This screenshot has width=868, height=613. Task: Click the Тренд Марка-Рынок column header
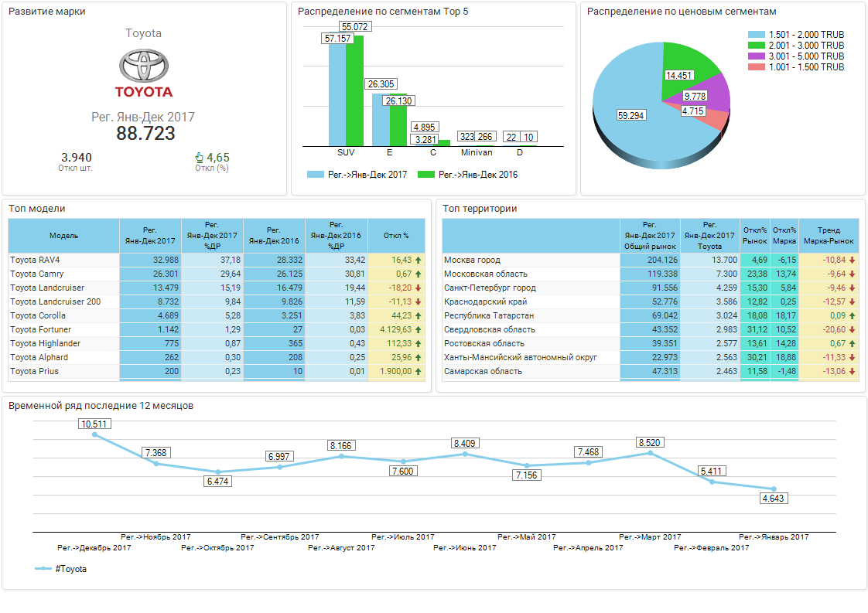point(829,236)
